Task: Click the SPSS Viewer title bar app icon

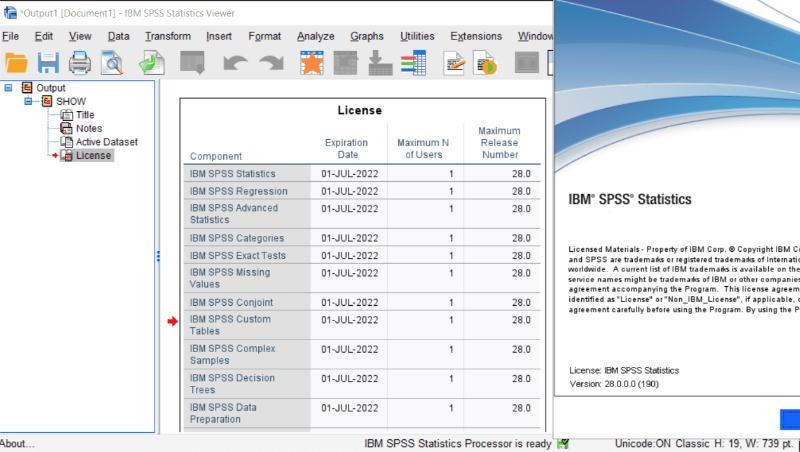Action: 10,12
